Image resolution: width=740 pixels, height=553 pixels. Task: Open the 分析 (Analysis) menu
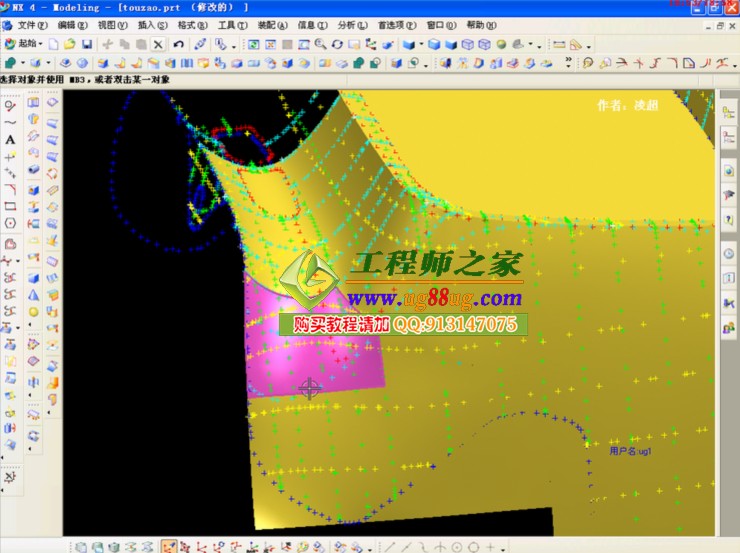point(346,25)
